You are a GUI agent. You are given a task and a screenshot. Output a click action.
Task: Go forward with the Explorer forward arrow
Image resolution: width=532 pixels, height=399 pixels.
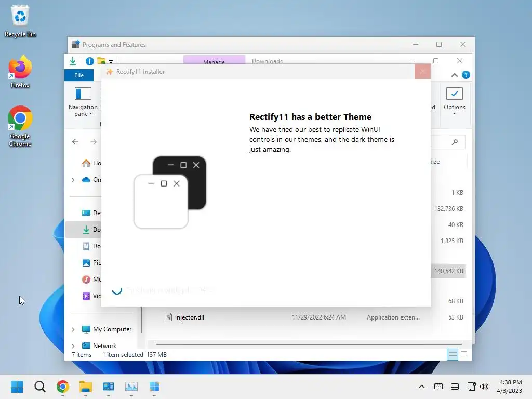94,142
